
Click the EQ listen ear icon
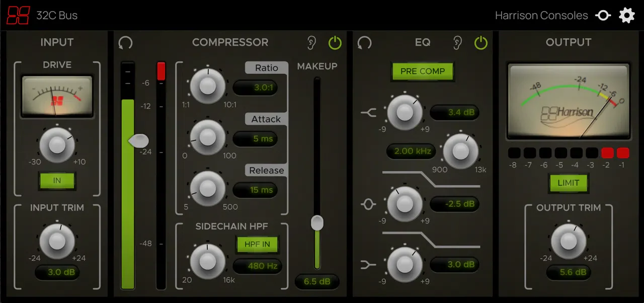(457, 43)
